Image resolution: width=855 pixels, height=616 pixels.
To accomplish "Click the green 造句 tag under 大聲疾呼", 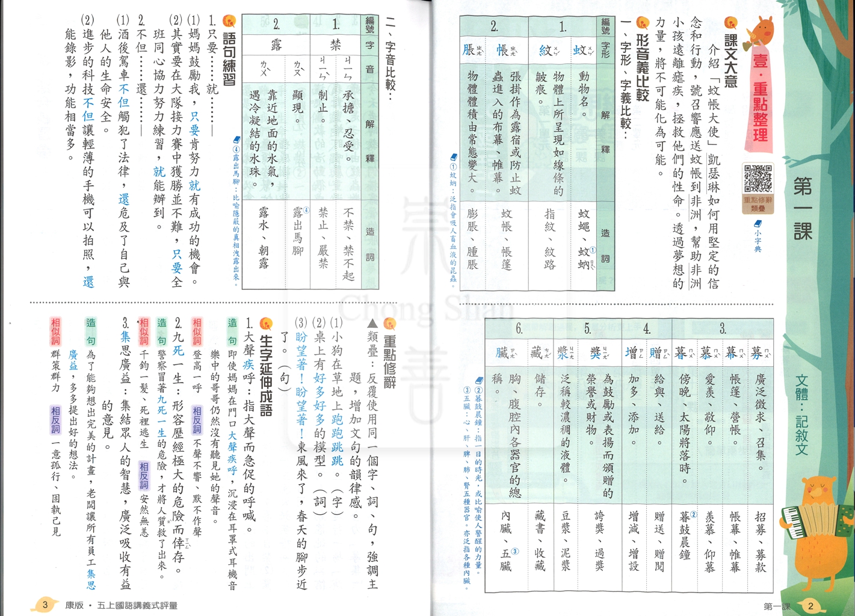I will tap(232, 331).
